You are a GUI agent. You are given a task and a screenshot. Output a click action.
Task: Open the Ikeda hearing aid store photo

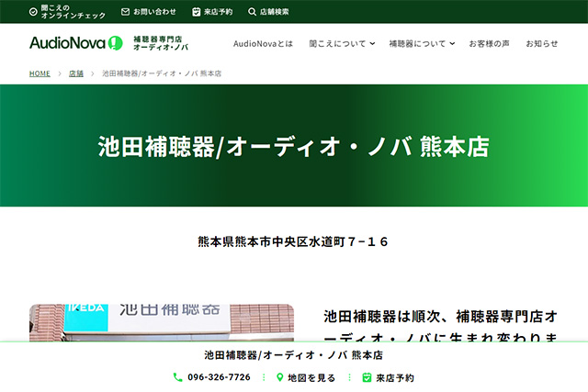coord(162,322)
